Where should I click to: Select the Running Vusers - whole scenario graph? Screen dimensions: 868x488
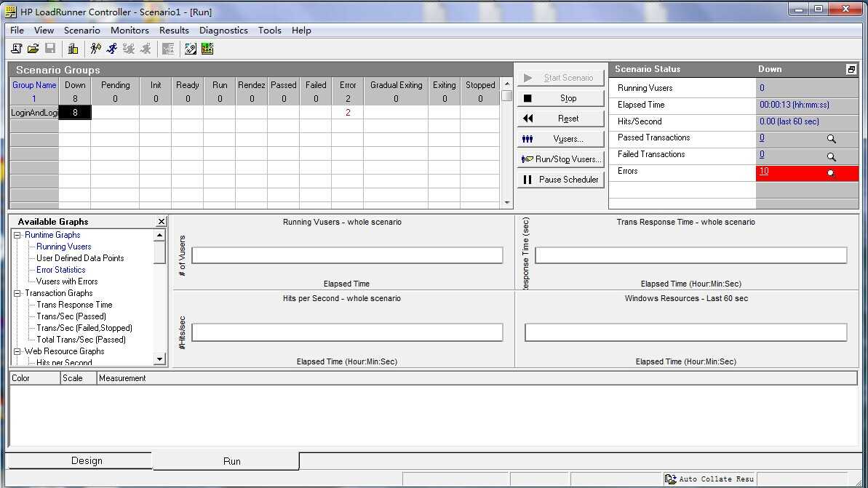point(343,252)
